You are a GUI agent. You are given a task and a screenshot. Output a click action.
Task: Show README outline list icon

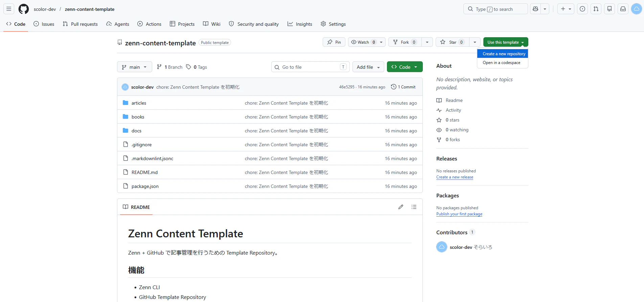coord(414,207)
